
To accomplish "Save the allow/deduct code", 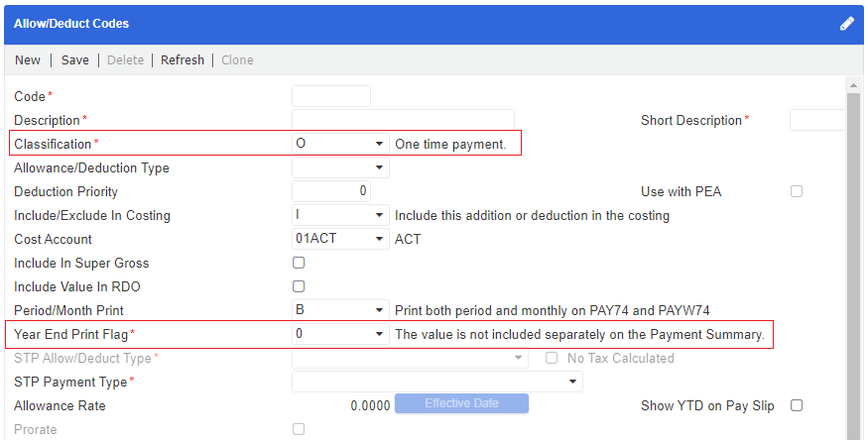I will [x=75, y=60].
